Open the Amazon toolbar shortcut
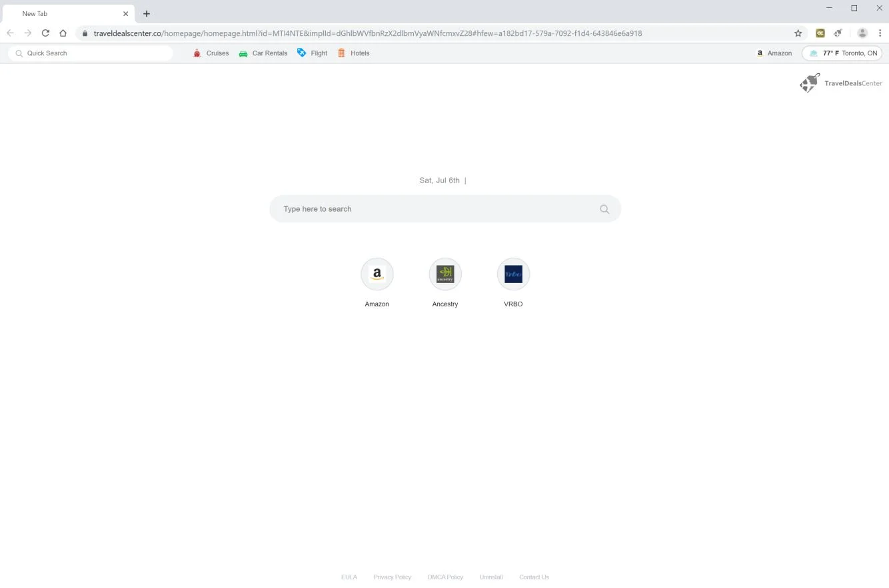This screenshot has height=588, width=889. tap(774, 53)
